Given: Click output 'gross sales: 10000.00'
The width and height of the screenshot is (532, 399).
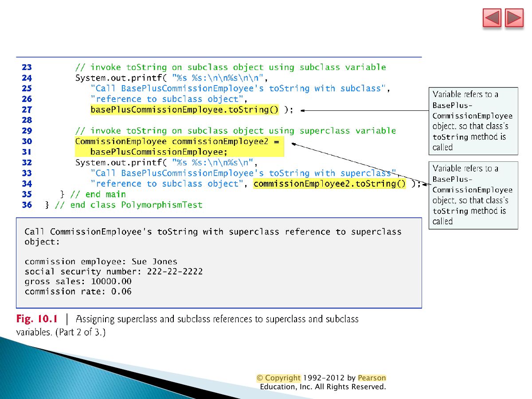Looking at the screenshot, I should point(78,282).
